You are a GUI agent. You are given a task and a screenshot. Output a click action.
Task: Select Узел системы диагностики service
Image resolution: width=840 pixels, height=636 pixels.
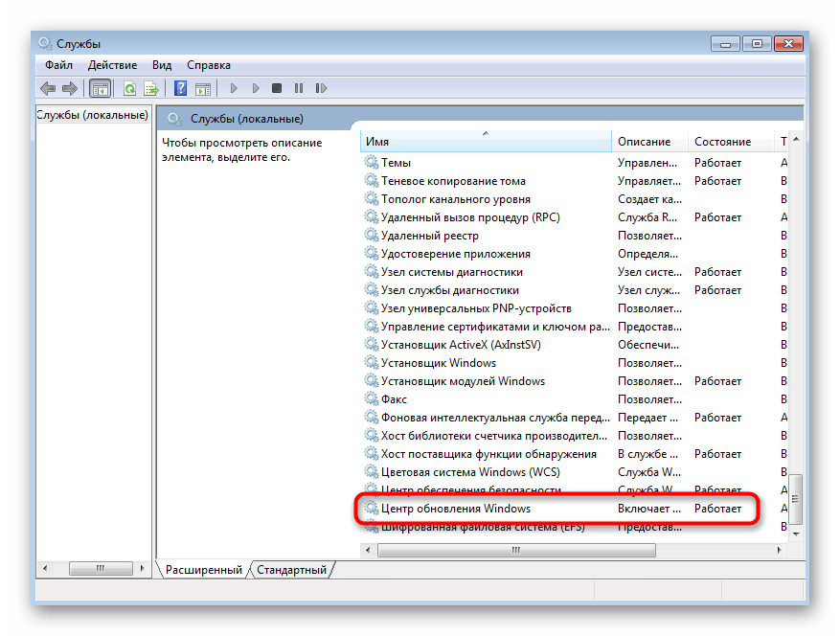click(451, 272)
